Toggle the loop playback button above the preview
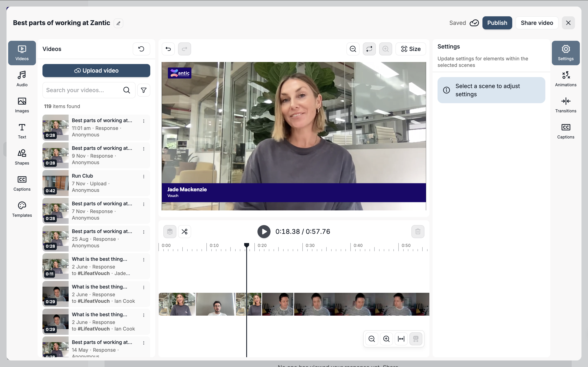Image resolution: width=588 pixels, height=367 pixels. (x=369, y=49)
